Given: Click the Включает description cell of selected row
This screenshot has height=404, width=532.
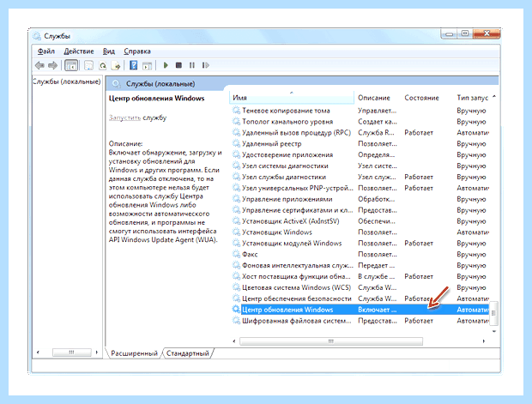Looking at the screenshot, I should [378, 310].
